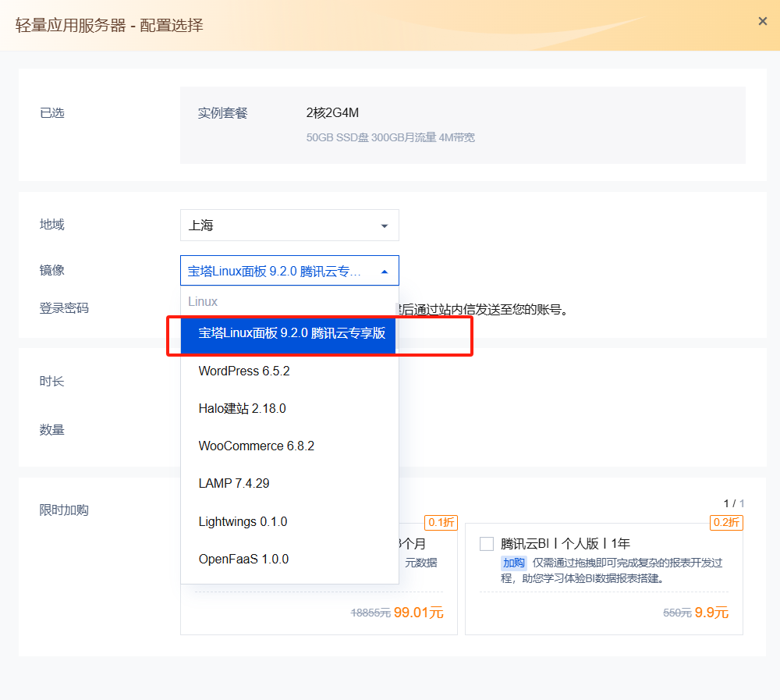The image size is (780, 700).
Task: Close the configuration selection dialog
Action: point(762,21)
